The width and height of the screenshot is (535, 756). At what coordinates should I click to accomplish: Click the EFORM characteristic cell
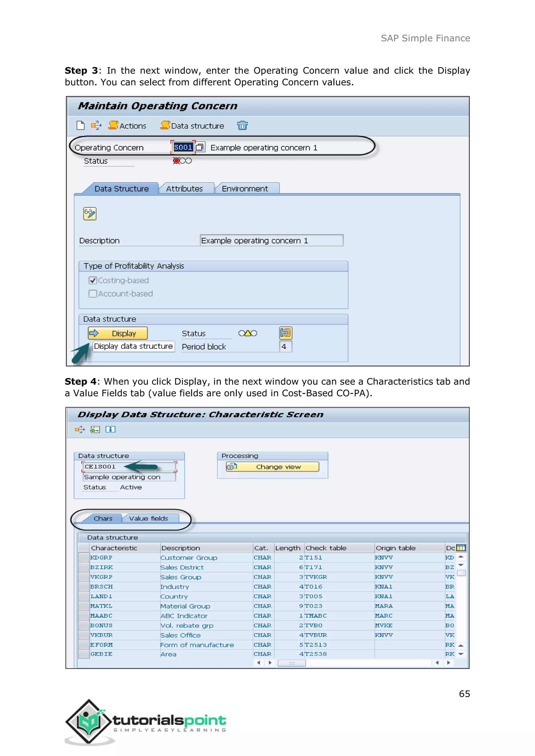pos(125,645)
